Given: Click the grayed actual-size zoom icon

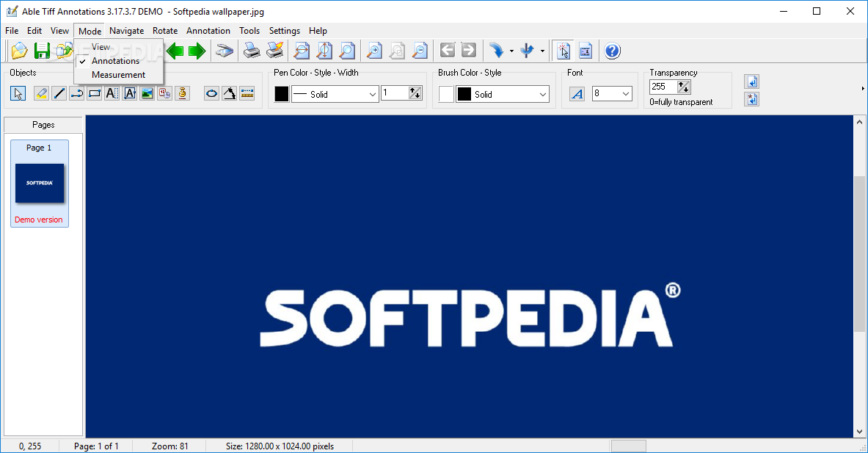Looking at the screenshot, I should coord(398,51).
